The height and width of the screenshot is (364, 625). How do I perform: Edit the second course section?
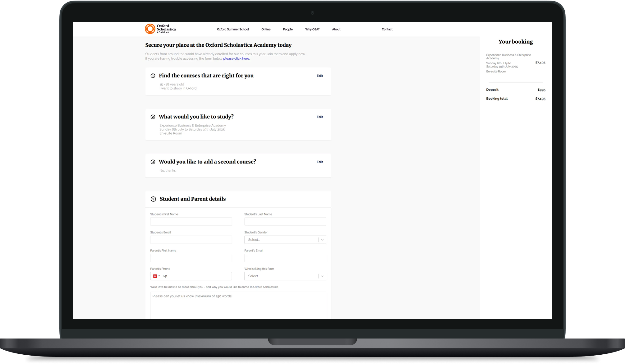tap(319, 162)
